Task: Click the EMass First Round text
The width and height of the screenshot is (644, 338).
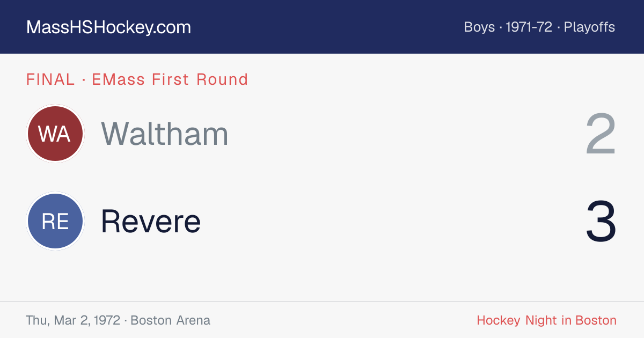Action: 170,79
